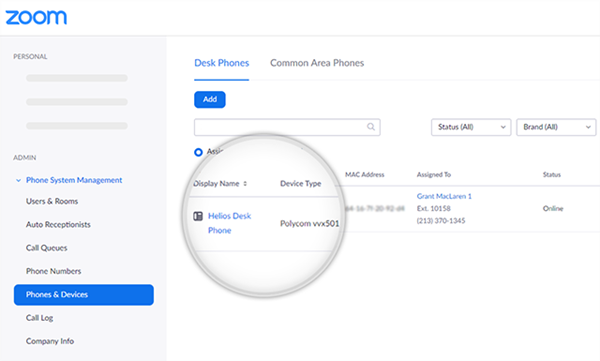Click the Online status cell
600x361 pixels.
(553, 209)
